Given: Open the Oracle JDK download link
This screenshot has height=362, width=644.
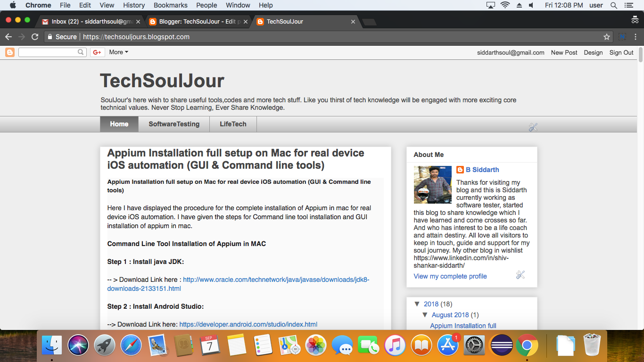Looking at the screenshot, I should click(x=238, y=284).
